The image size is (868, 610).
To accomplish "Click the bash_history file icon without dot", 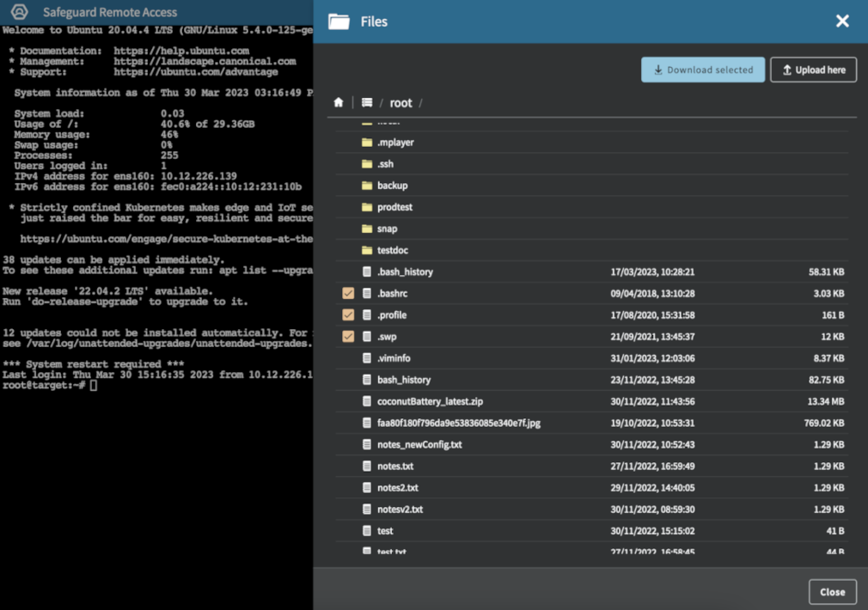I will 366,380.
